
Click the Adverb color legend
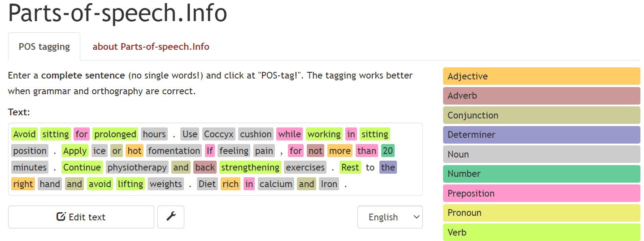[x=541, y=96]
